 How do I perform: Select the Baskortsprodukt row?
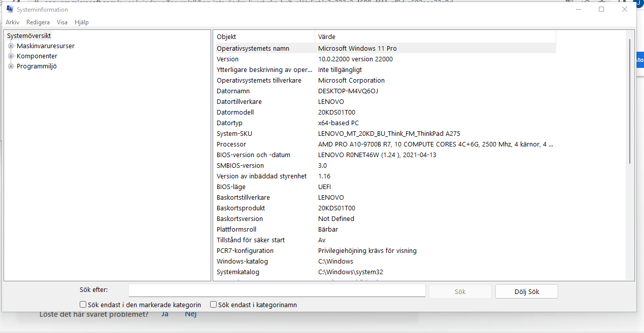385,208
